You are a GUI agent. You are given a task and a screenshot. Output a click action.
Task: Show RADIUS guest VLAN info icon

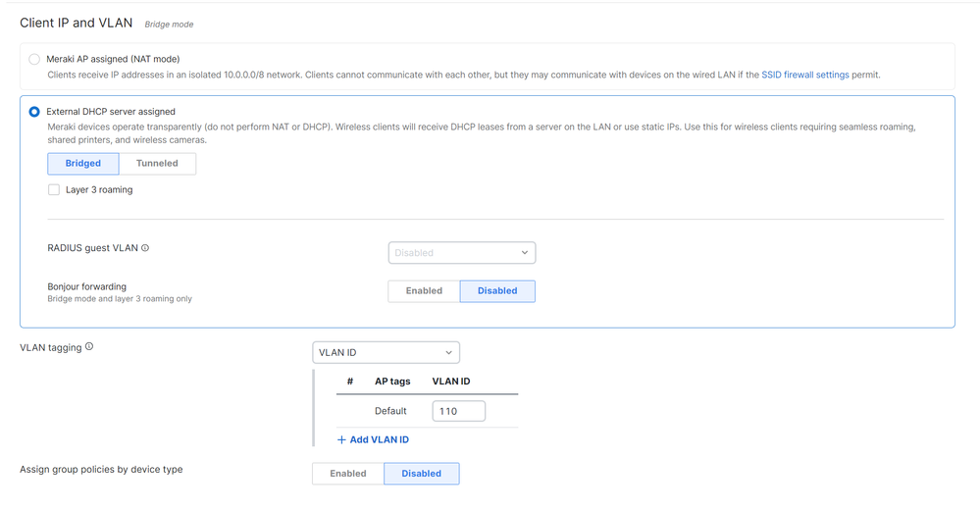(145, 247)
